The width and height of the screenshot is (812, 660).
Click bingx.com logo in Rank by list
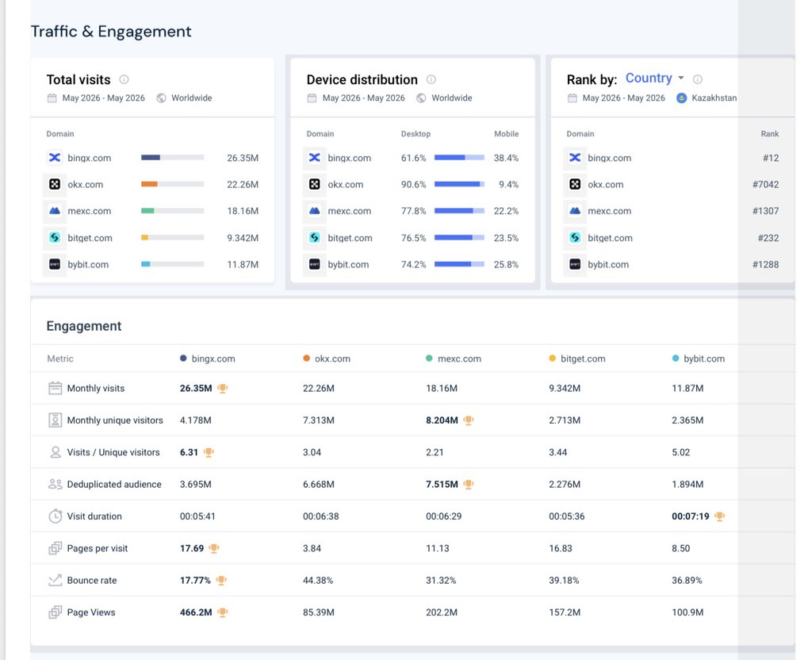coord(575,158)
